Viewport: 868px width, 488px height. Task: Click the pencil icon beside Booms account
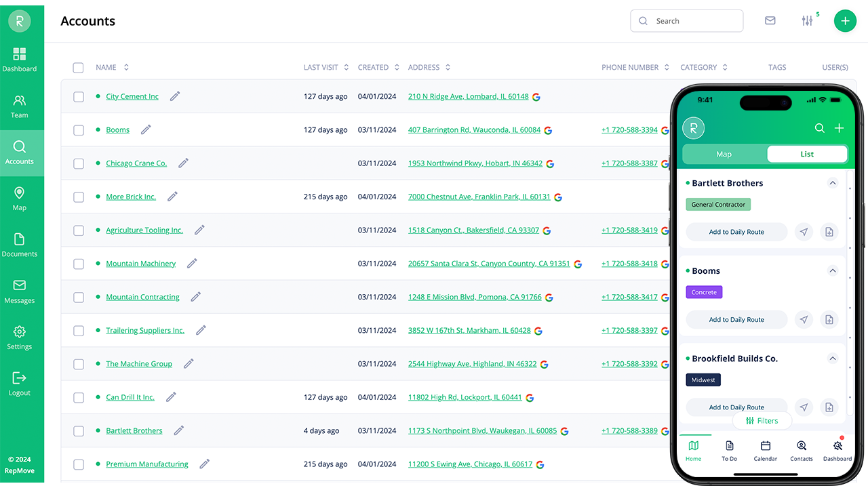tap(146, 129)
